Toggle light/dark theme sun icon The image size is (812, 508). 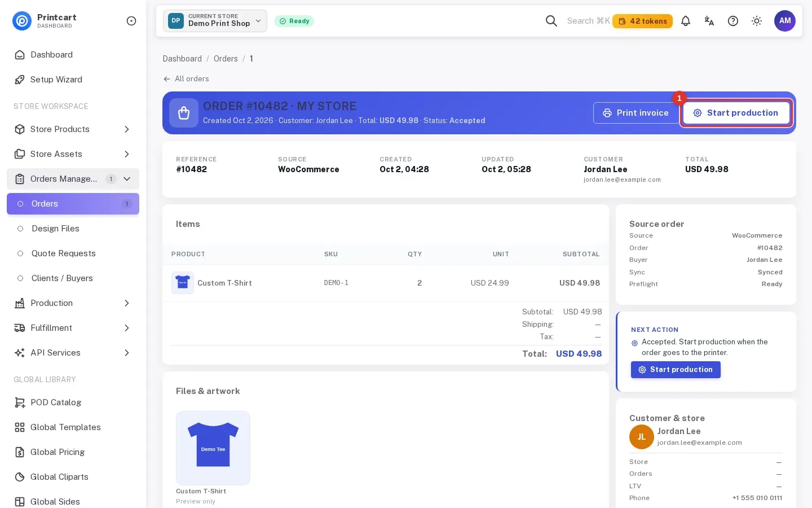[757, 21]
